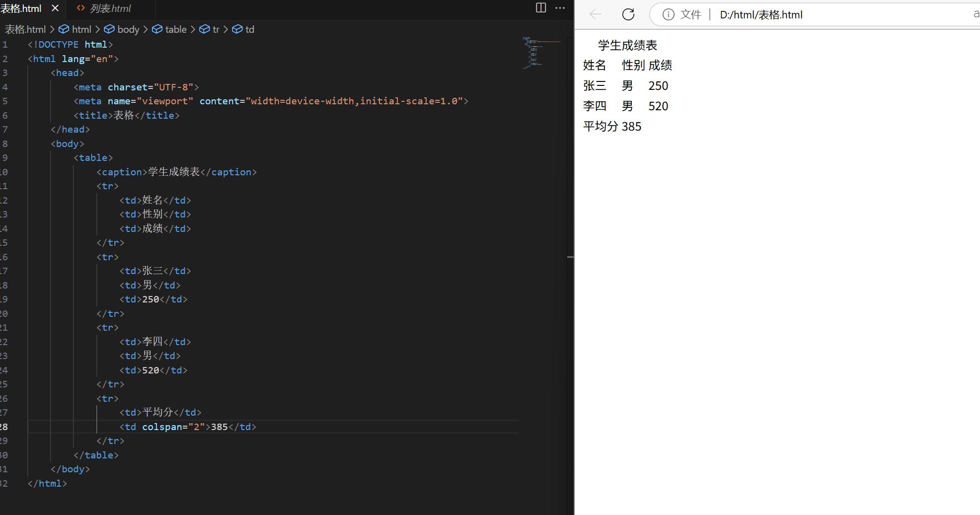Click 表格.html breadcrumb item
Viewport: 980px width, 515px height.
tap(25, 29)
